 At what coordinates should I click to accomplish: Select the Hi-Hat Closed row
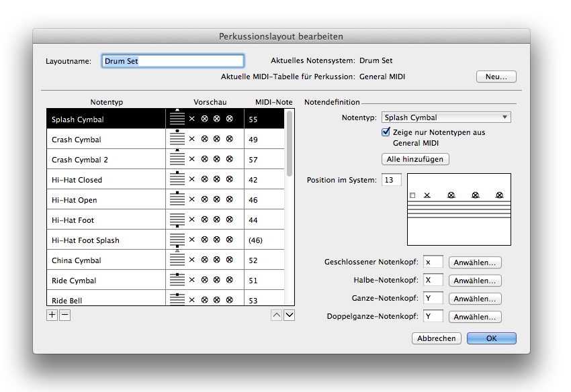pos(165,179)
